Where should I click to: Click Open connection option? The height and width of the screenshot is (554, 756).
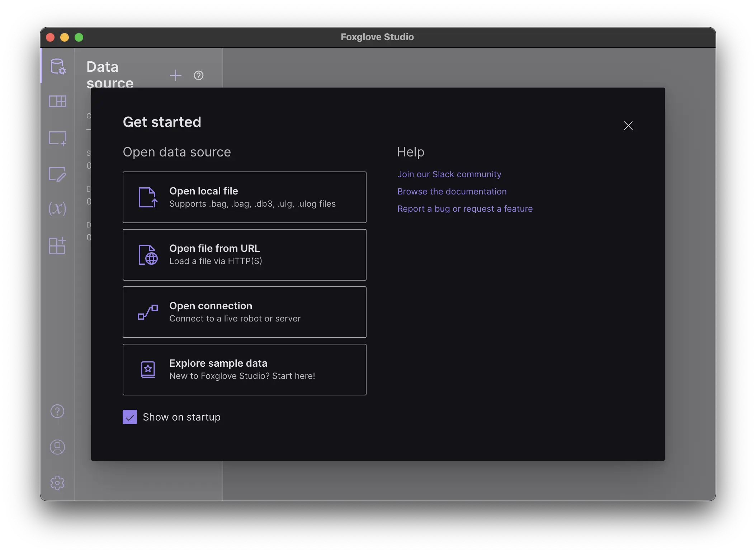point(245,312)
